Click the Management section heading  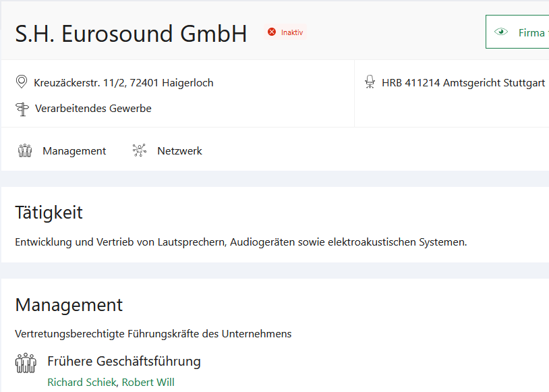point(69,305)
